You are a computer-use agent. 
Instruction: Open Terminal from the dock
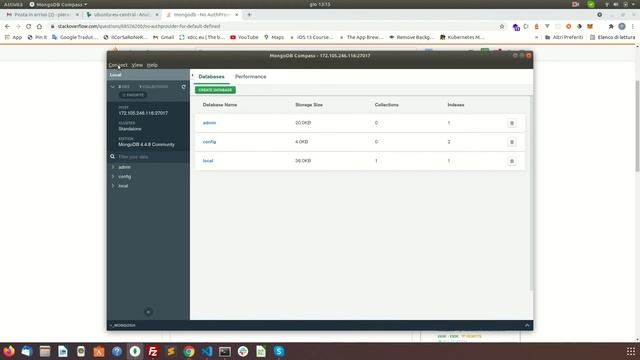point(225,351)
